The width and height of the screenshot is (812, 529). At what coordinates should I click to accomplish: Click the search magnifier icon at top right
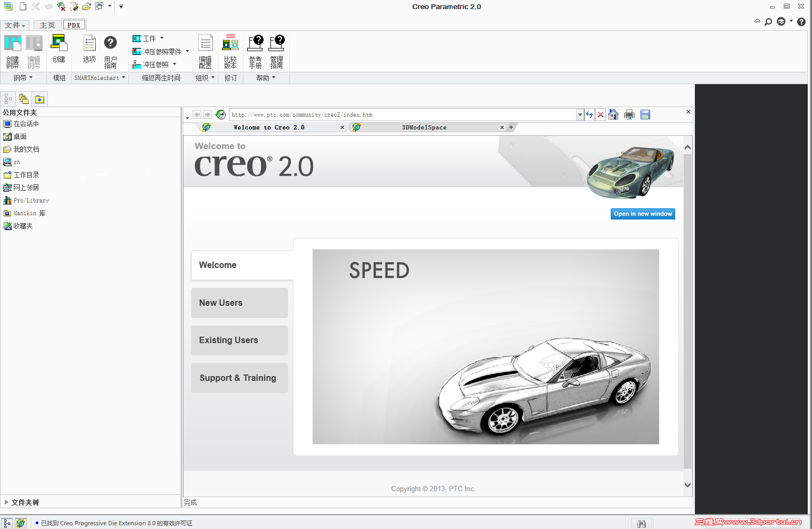click(x=768, y=22)
